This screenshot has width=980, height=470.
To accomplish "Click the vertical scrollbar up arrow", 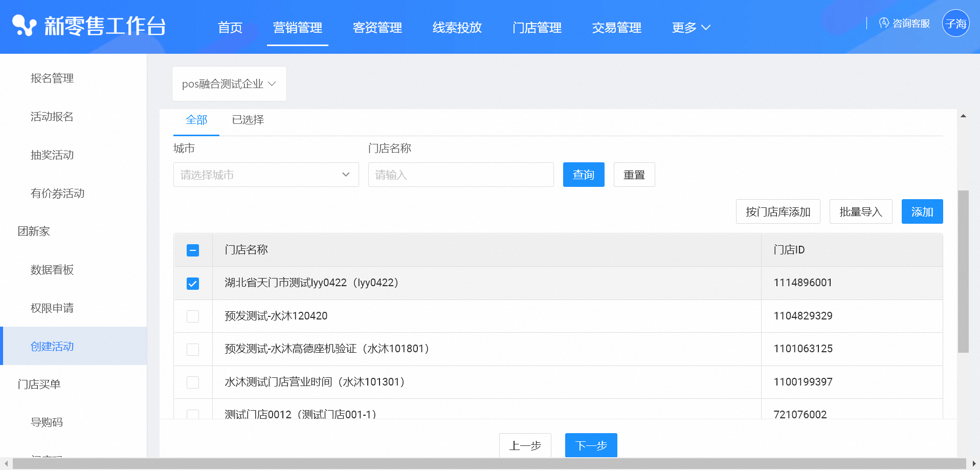I will pos(963,116).
